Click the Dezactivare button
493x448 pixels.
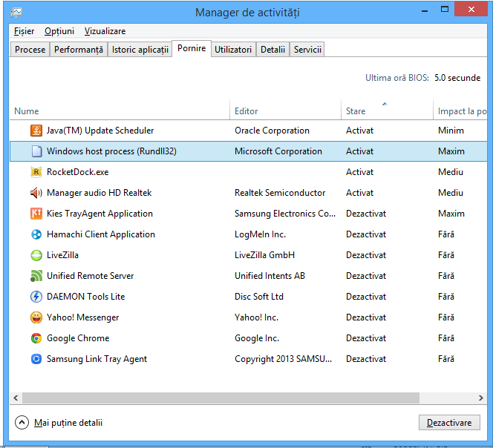[449, 423]
